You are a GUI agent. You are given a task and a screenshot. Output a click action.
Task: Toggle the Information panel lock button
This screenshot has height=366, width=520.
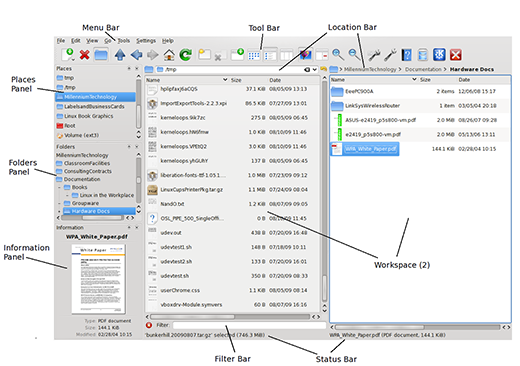(x=129, y=227)
